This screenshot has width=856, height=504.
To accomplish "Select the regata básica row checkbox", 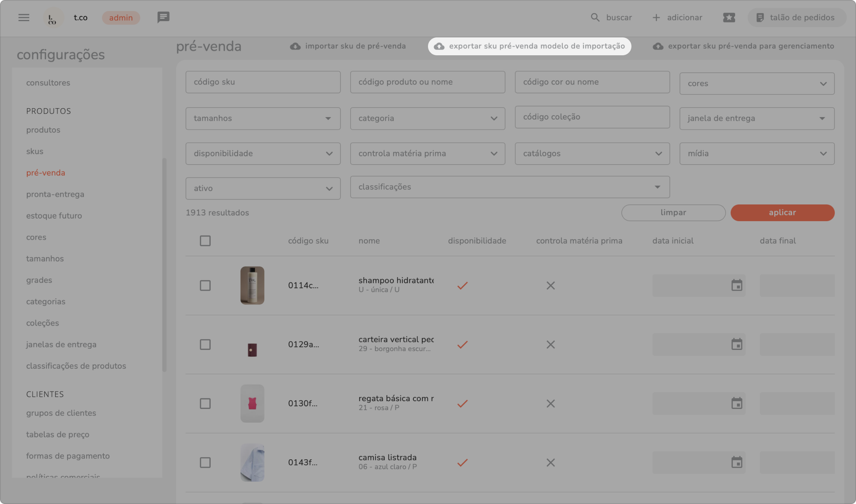I will [x=205, y=404].
